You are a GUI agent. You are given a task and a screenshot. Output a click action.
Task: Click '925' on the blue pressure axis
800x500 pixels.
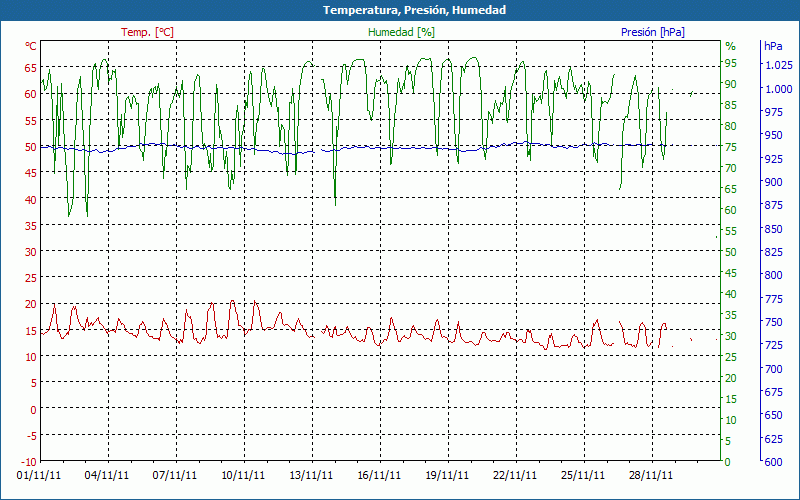(x=773, y=159)
